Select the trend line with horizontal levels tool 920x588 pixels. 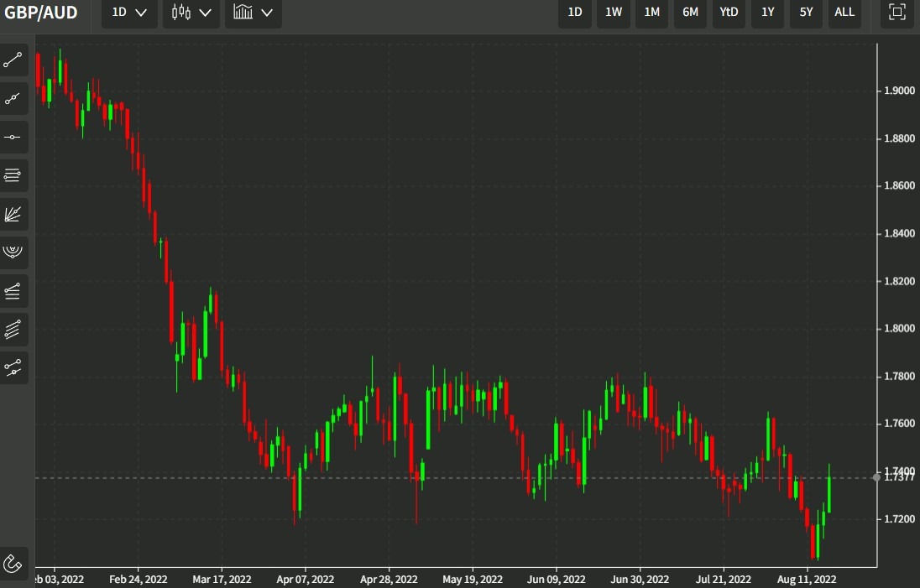(13, 291)
